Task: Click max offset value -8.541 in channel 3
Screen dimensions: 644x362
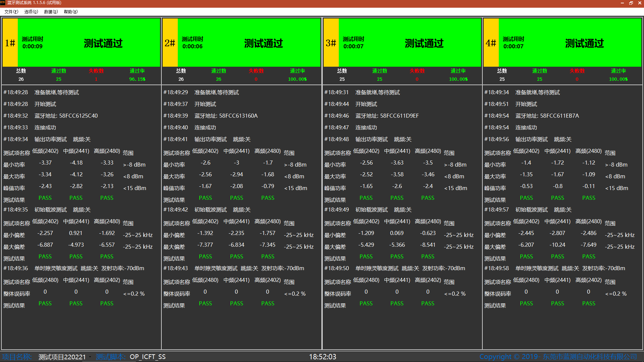Action: point(428,245)
